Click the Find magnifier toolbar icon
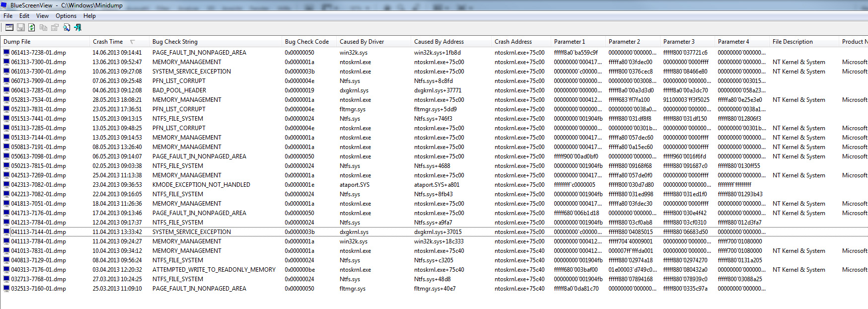The width and height of the screenshot is (868, 309). pos(66,28)
